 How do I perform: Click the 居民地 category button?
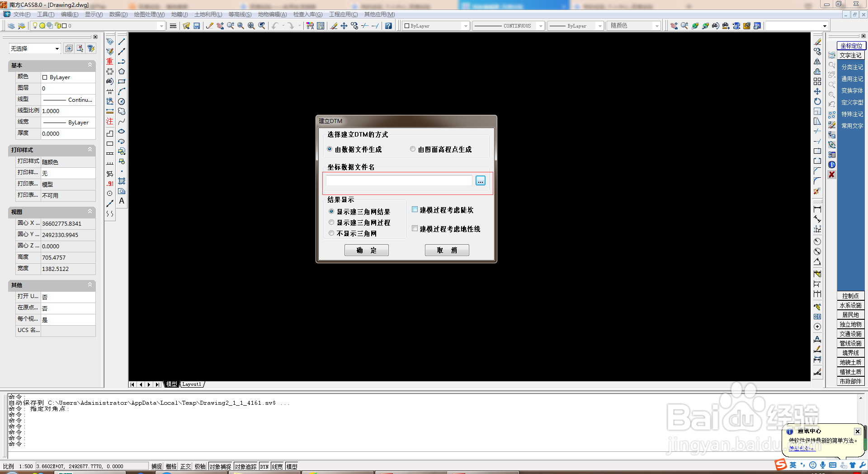[851, 315]
